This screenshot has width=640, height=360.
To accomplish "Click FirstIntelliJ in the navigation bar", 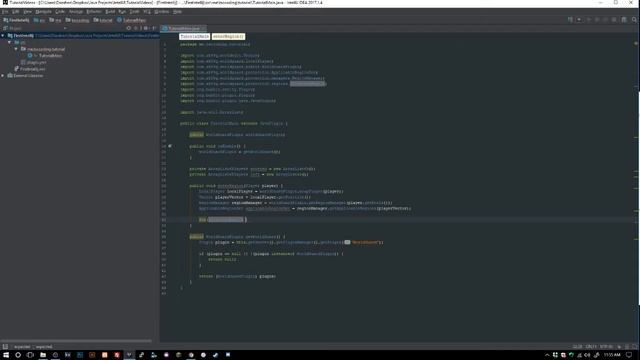I will pos(16,20).
